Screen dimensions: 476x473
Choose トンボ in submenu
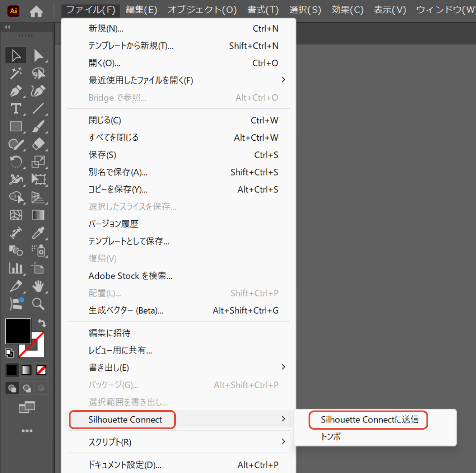click(x=375, y=436)
